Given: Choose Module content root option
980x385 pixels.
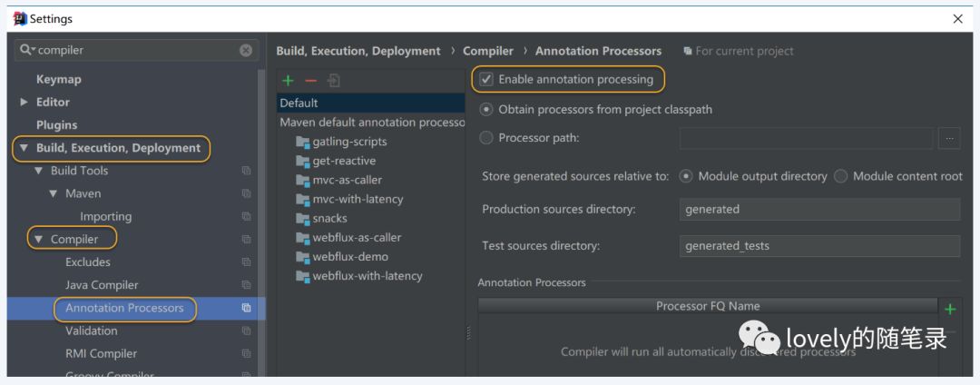Looking at the screenshot, I should [x=840, y=176].
